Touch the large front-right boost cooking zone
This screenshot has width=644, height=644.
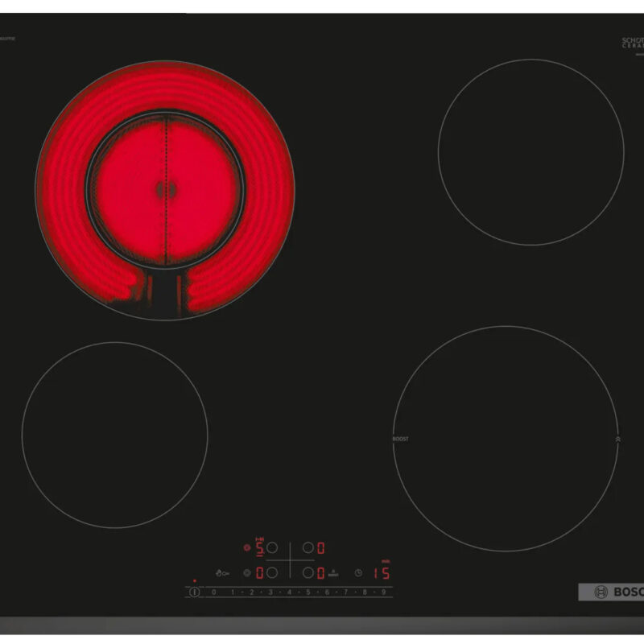506,439
